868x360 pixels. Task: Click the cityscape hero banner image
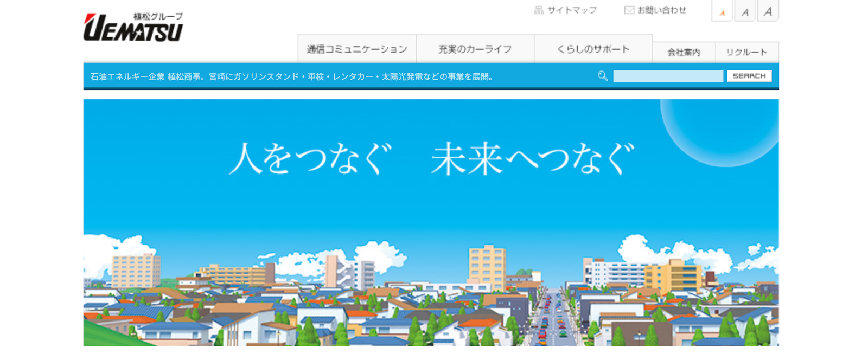(x=431, y=223)
